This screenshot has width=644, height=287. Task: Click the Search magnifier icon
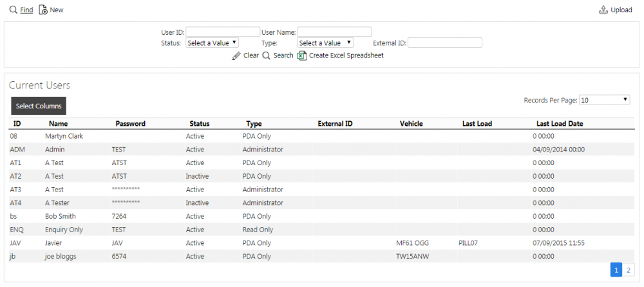pos(266,55)
